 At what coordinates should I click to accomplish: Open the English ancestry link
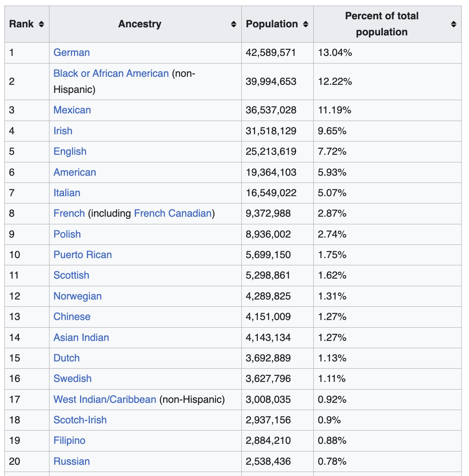(x=70, y=152)
